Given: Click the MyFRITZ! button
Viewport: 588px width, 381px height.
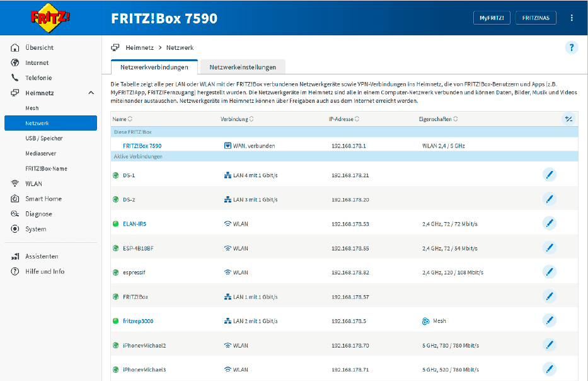Looking at the screenshot, I should [x=492, y=18].
